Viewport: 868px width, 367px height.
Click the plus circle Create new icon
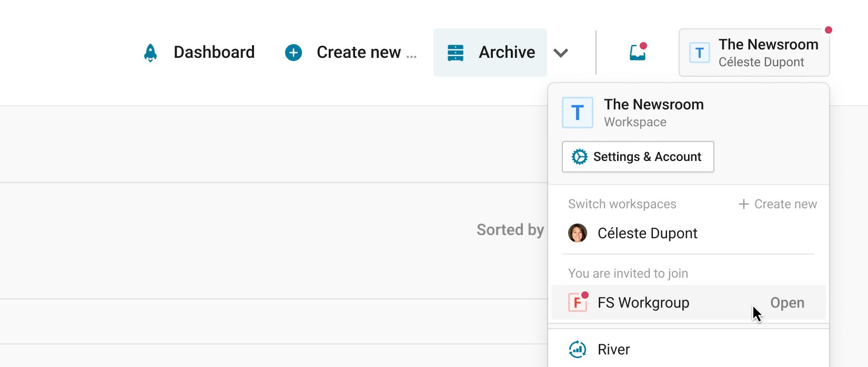(x=294, y=53)
